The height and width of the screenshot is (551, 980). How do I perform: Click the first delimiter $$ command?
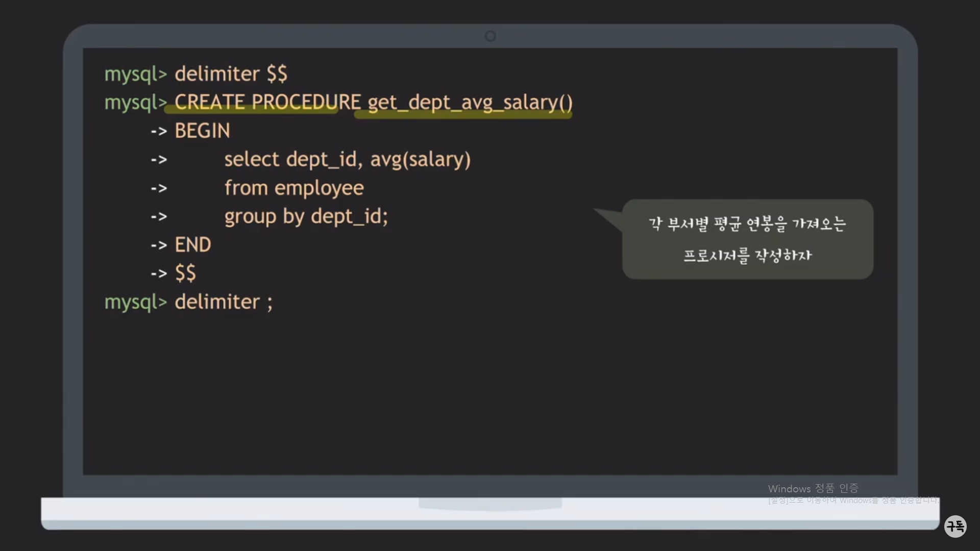pos(231,74)
